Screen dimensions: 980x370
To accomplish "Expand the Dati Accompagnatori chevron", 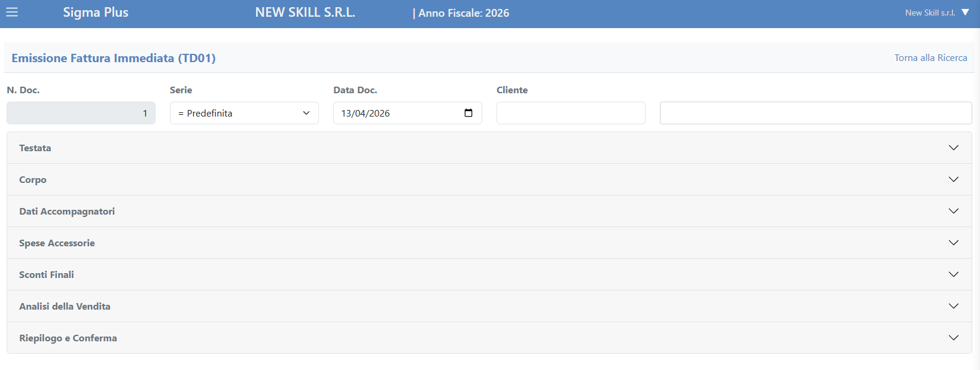I will tap(953, 211).
